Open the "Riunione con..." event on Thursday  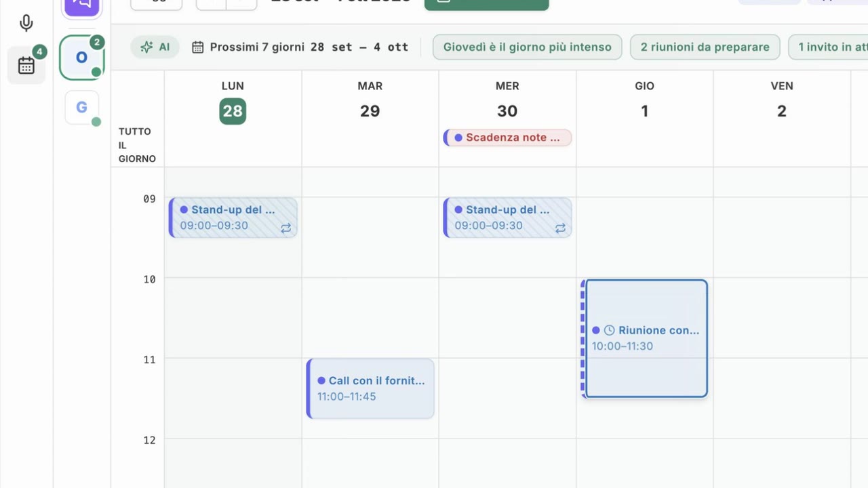click(645, 338)
